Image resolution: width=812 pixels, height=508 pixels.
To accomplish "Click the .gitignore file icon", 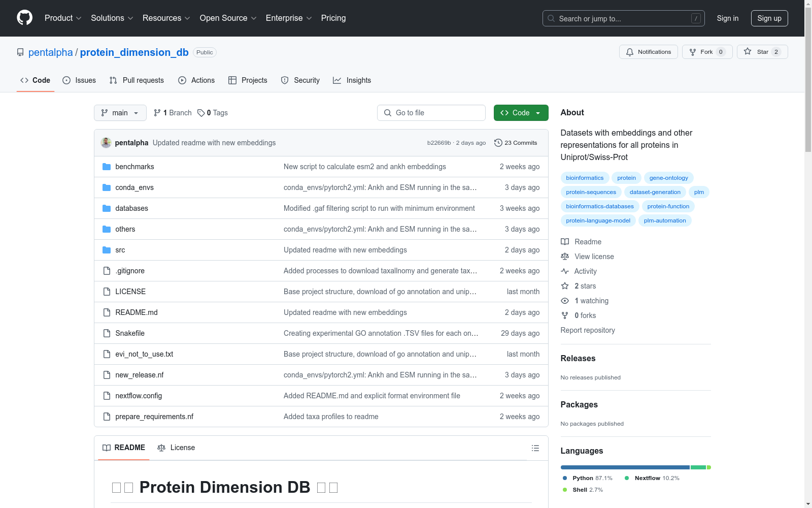I will [x=107, y=271].
